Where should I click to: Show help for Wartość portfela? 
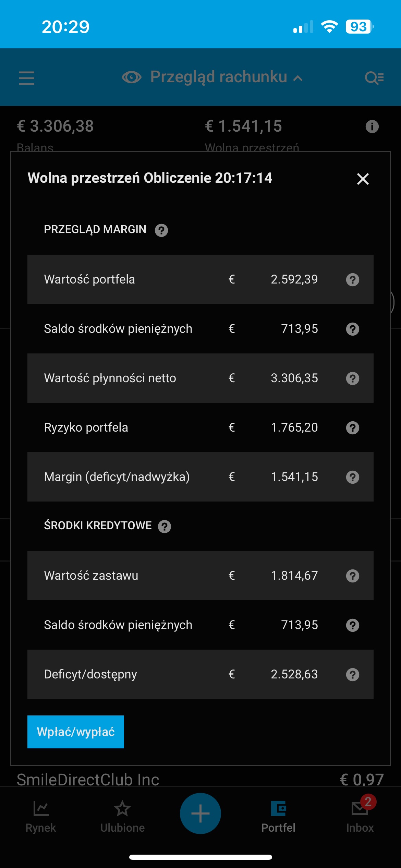(x=352, y=280)
